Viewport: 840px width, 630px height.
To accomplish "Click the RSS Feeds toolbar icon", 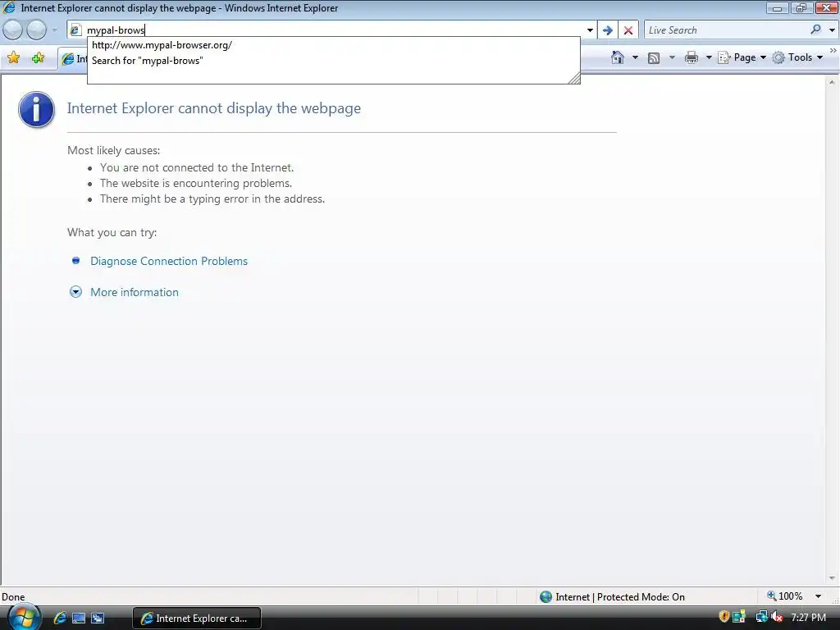I will point(654,57).
